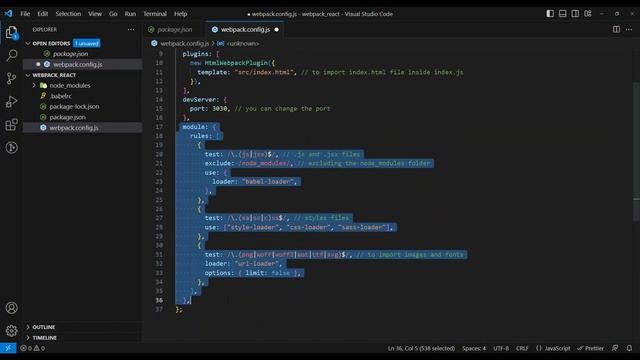Open the View menu
This screenshot has width=640, height=360.
(x=95, y=13)
